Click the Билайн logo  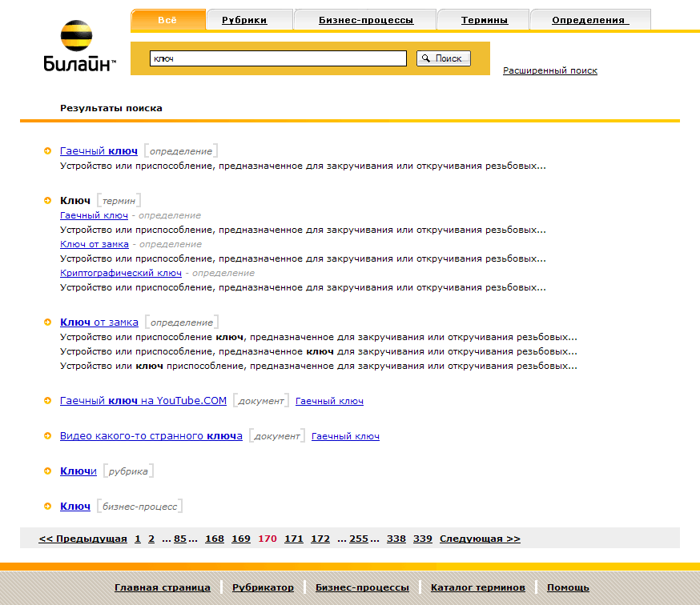(79, 46)
